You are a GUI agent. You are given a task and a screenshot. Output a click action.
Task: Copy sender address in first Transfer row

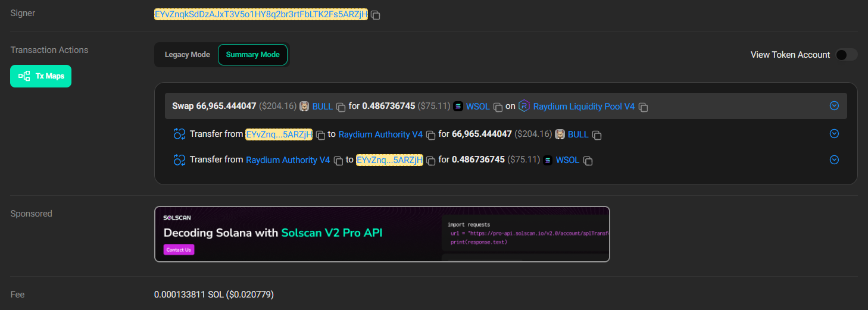click(x=320, y=135)
